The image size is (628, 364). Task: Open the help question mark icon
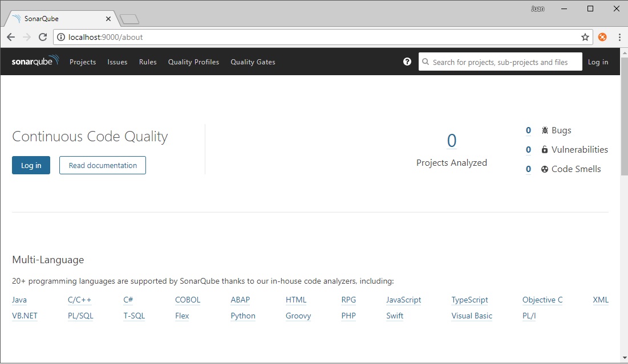(407, 62)
